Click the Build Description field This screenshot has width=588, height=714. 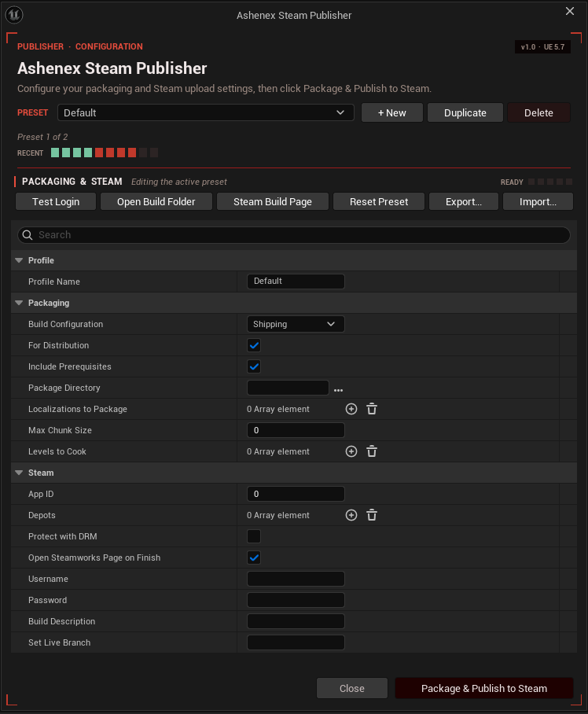point(296,621)
